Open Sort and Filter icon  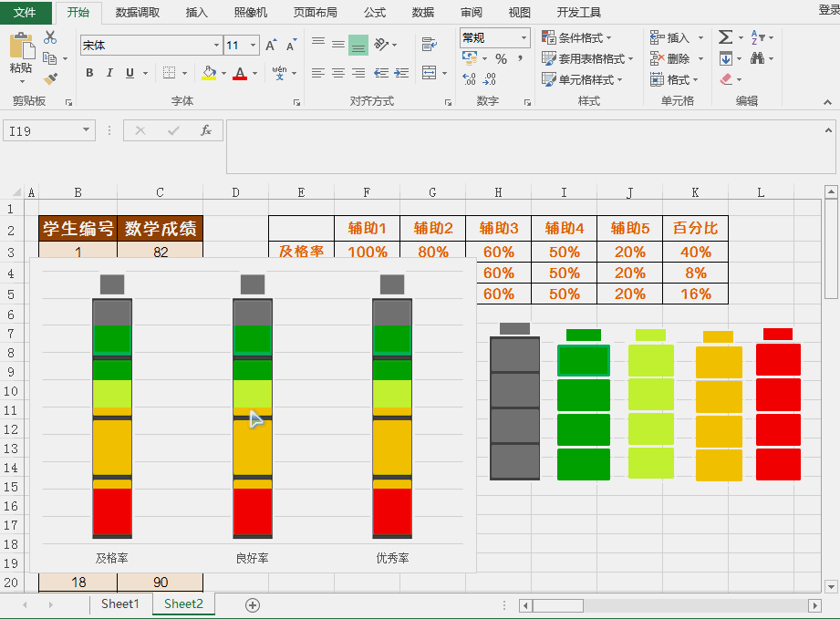pyautogui.click(x=758, y=37)
